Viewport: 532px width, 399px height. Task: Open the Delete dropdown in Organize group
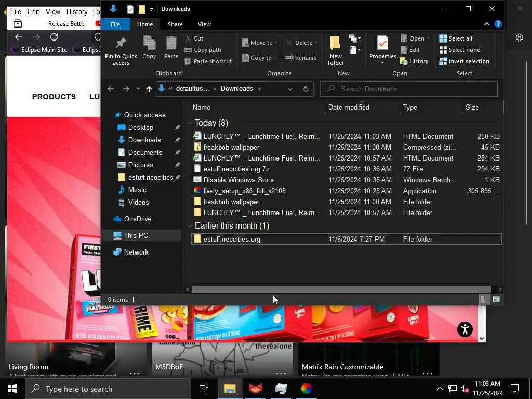click(x=302, y=43)
